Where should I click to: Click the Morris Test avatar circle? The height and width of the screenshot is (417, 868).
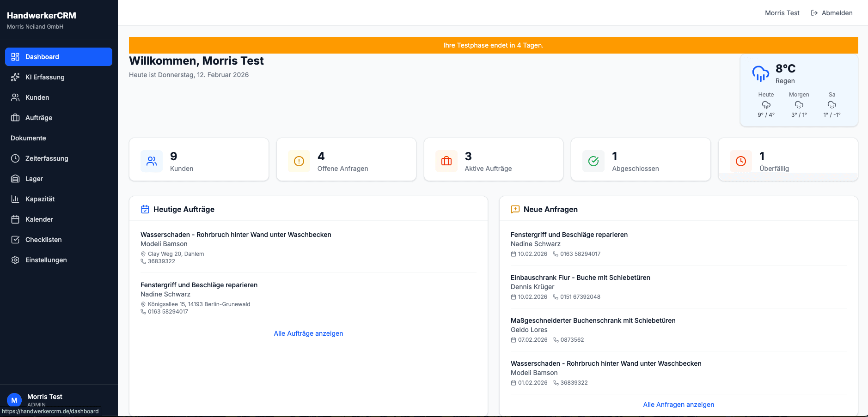pos(14,399)
